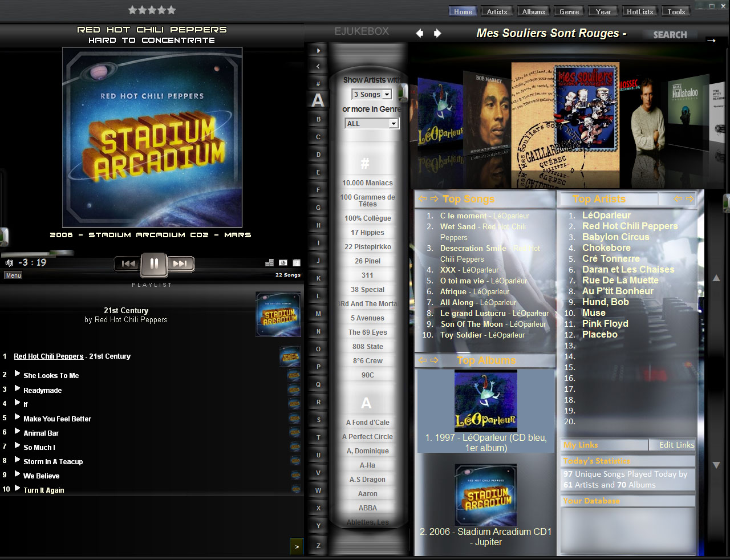Click Top Songs next arrow
This screenshot has height=560, width=730.
coord(434,199)
